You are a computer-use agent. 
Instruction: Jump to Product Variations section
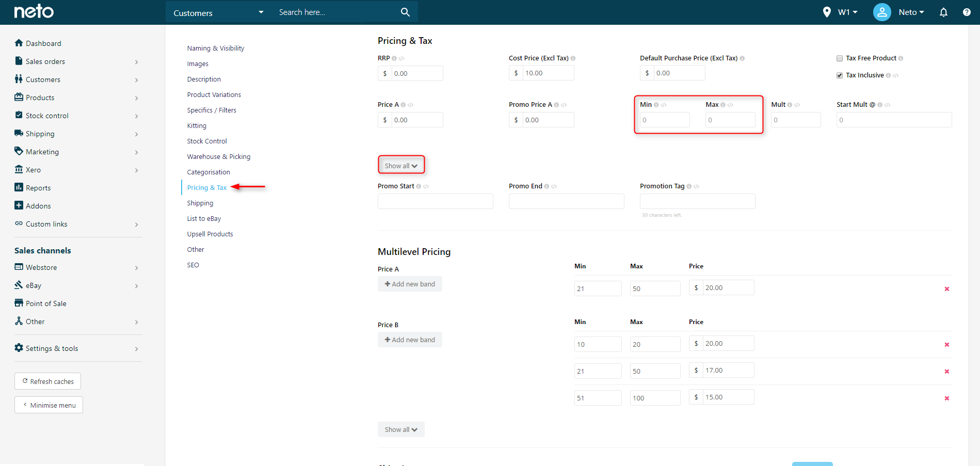pyautogui.click(x=214, y=94)
